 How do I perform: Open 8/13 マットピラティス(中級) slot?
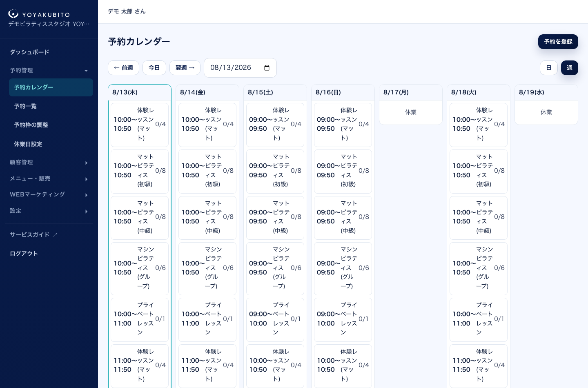[x=140, y=218]
